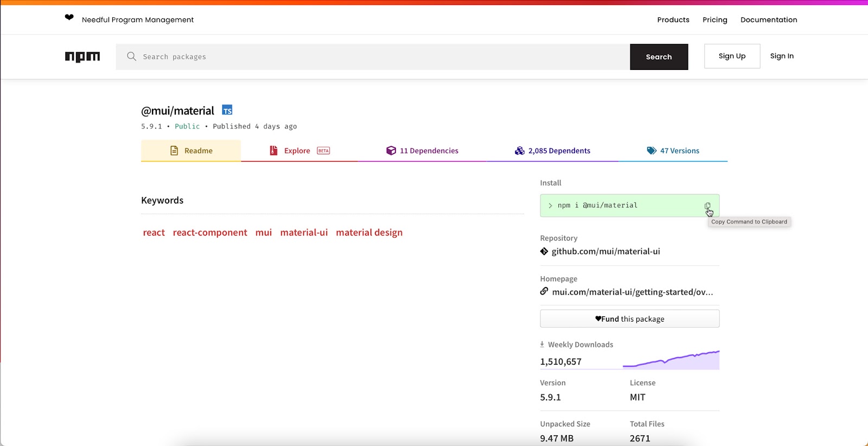Image resolution: width=868 pixels, height=446 pixels.
Task: Copy the install command to clipboard
Action: tap(707, 206)
